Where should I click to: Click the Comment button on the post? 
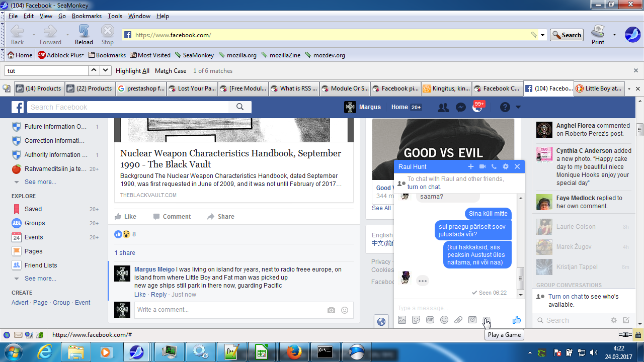click(x=172, y=217)
